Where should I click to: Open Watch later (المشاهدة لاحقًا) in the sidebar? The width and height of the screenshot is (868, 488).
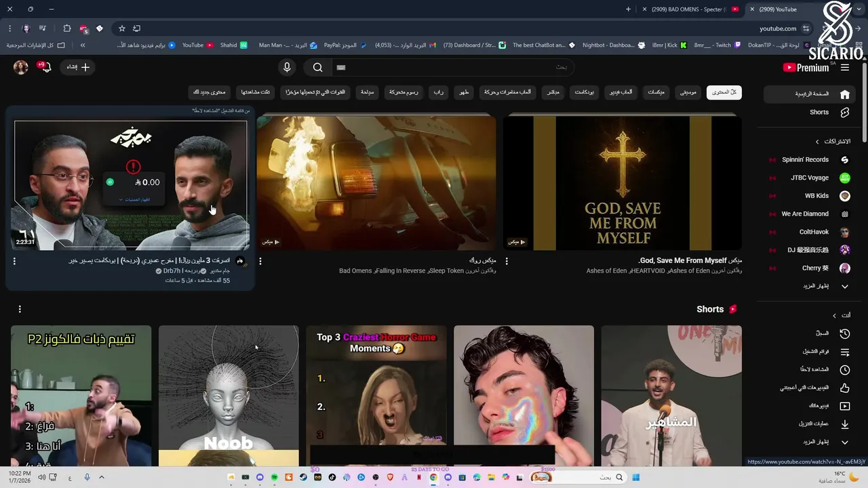[808, 369]
